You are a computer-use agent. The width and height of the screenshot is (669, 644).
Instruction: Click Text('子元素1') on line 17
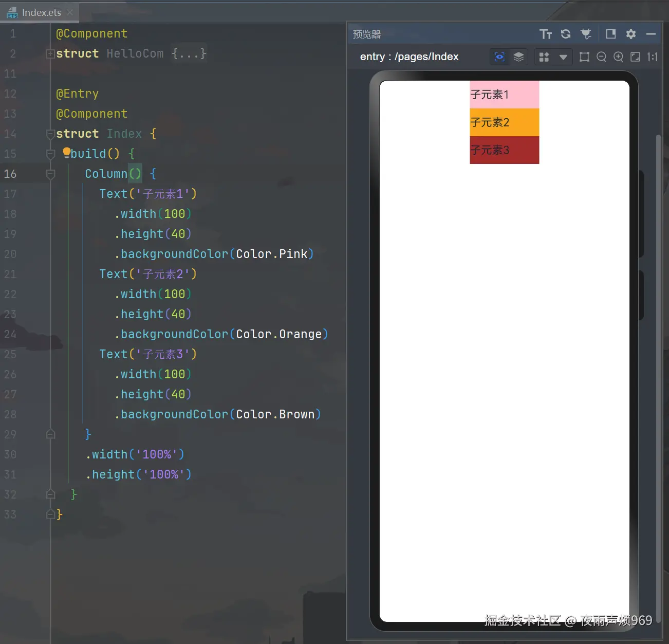click(x=148, y=194)
